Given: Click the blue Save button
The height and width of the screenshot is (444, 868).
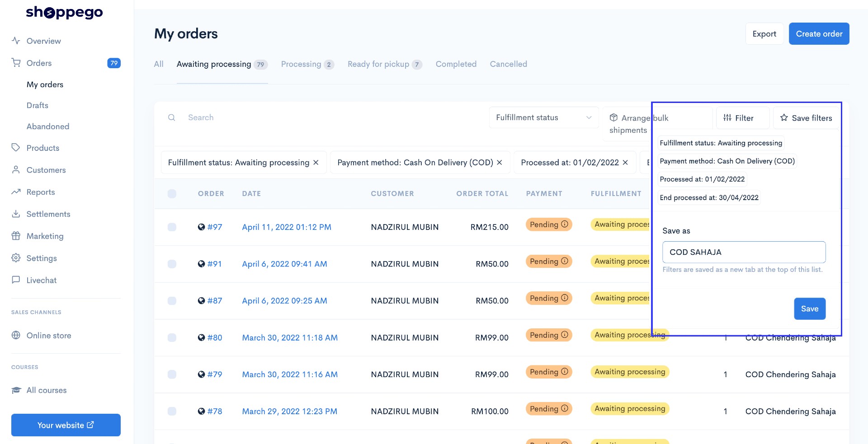Looking at the screenshot, I should [x=810, y=308].
